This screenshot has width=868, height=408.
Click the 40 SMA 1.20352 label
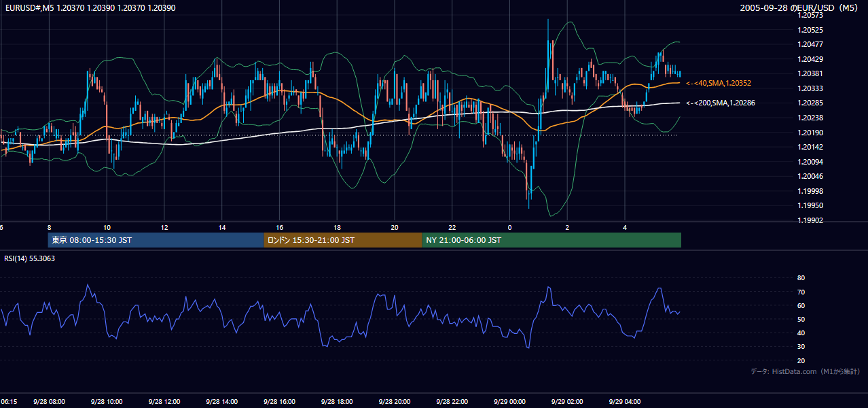coord(719,83)
